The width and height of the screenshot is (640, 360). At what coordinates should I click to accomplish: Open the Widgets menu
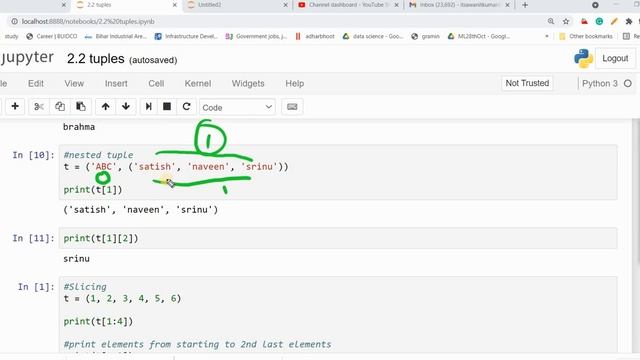[248, 83]
